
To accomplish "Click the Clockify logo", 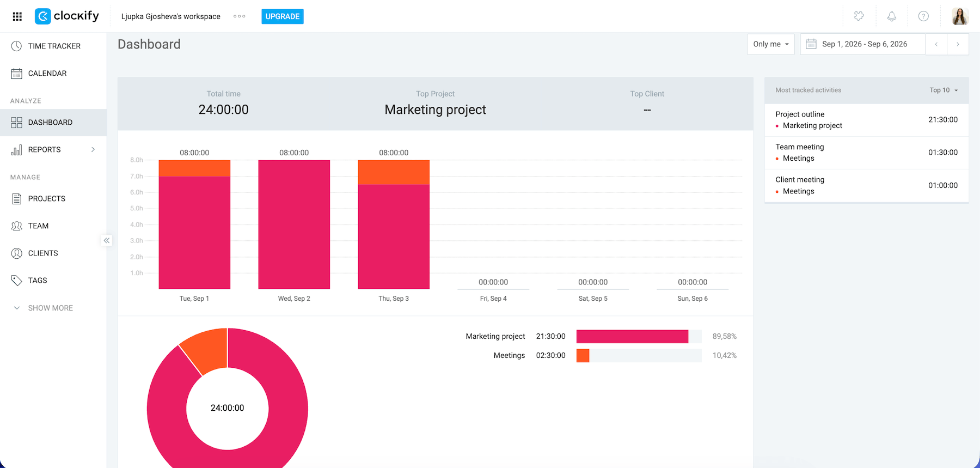I will pyautogui.click(x=66, y=16).
